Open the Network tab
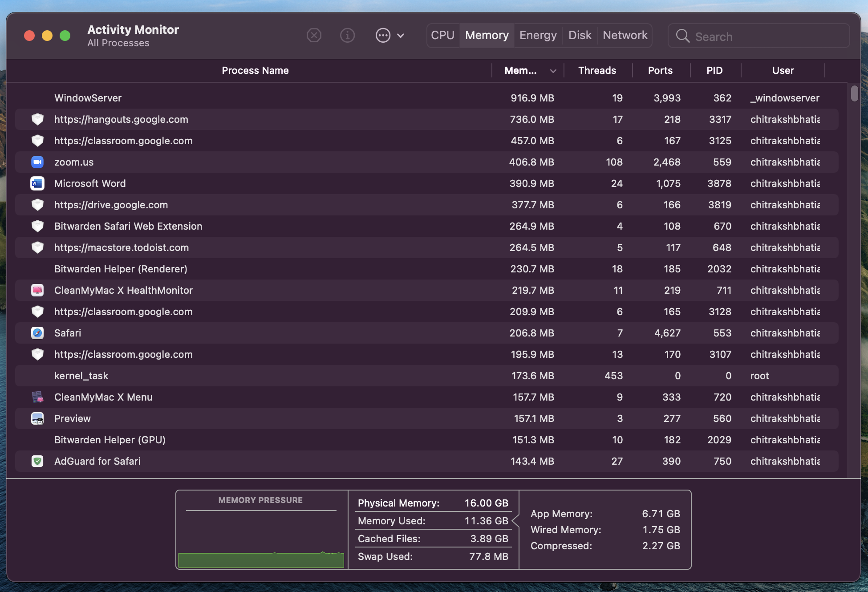The height and width of the screenshot is (592, 868). pos(625,35)
